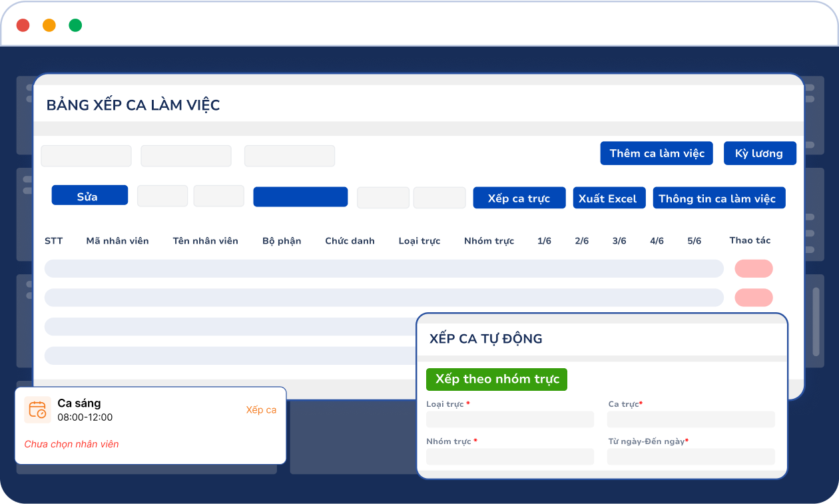
Task: Open Thông tin ca làm việc
Action: pyautogui.click(x=718, y=198)
